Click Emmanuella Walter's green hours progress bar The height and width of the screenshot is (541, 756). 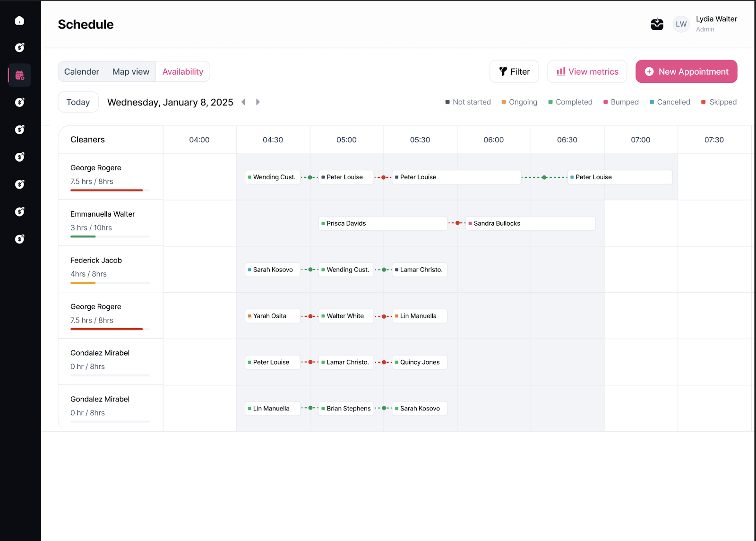tap(83, 236)
